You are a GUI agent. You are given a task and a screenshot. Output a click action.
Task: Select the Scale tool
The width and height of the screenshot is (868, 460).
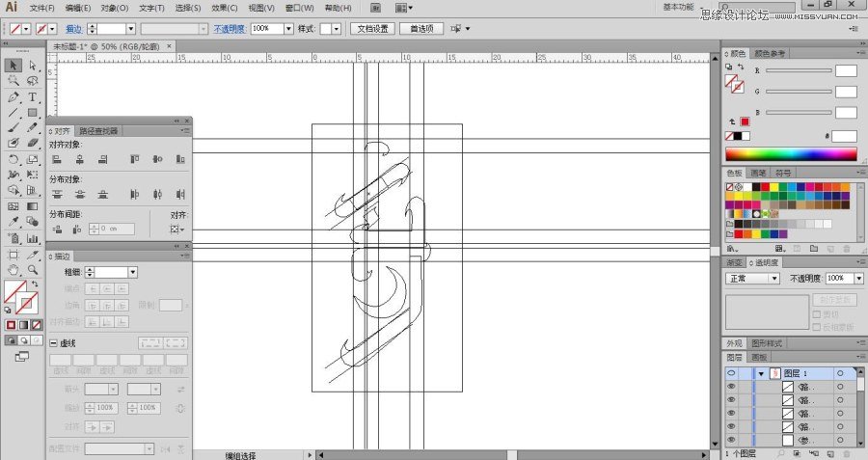(x=32, y=159)
